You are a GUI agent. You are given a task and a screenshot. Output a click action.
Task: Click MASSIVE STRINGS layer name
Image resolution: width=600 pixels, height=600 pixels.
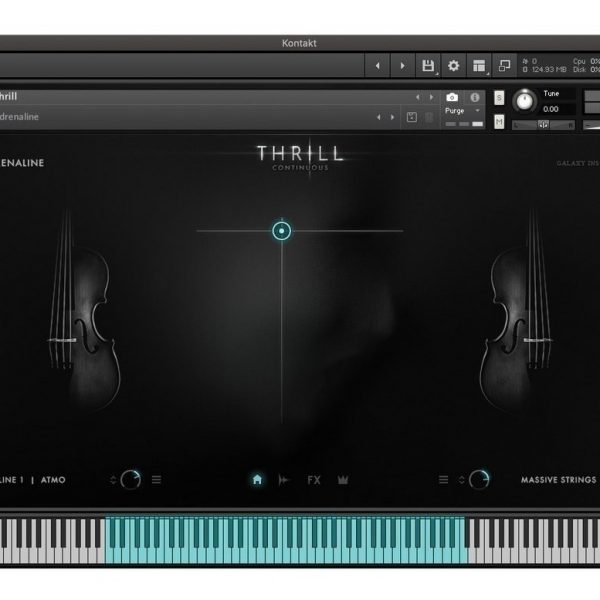[x=558, y=480]
